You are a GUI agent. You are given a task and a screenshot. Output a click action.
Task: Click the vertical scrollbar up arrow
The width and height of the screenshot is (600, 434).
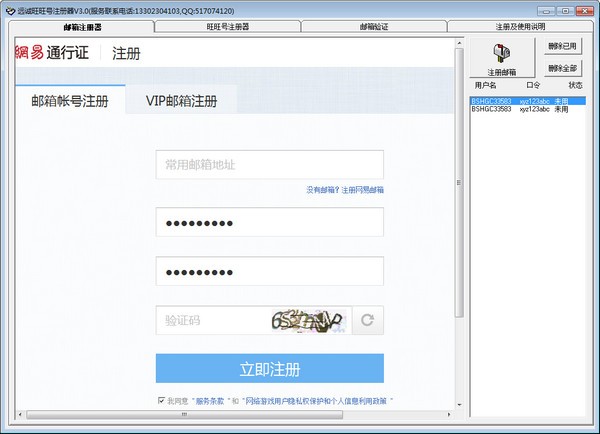point(459,43)
